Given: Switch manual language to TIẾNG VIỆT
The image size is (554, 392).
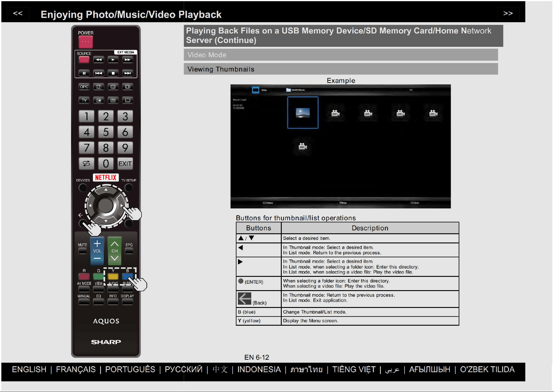Looking at the screenshot, I should click(354, 369).
